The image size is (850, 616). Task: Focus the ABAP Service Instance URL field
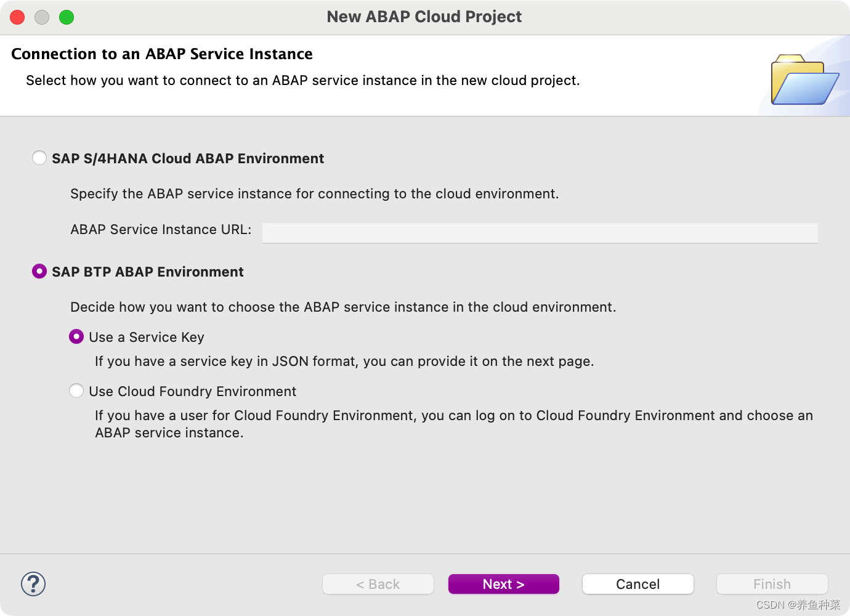tap(540, 233)
